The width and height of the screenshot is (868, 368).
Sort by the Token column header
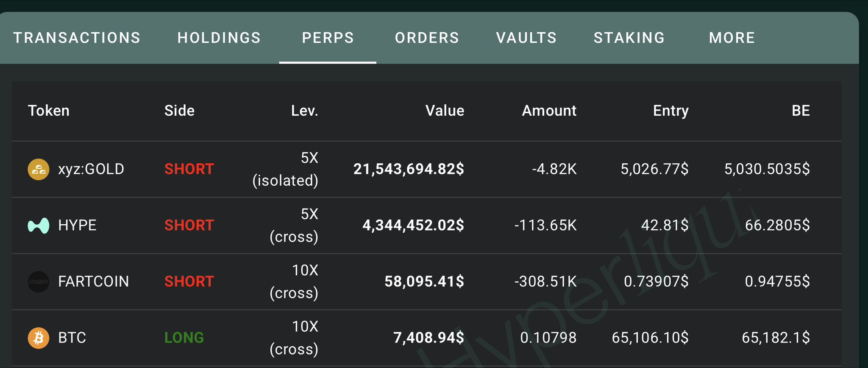(49, 111)
